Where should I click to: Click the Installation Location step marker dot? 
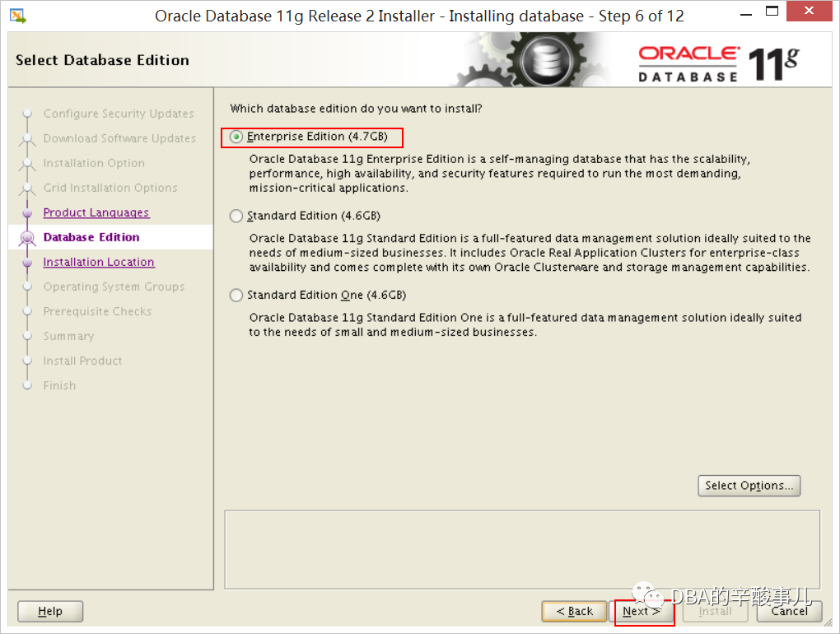click(27, 263)
